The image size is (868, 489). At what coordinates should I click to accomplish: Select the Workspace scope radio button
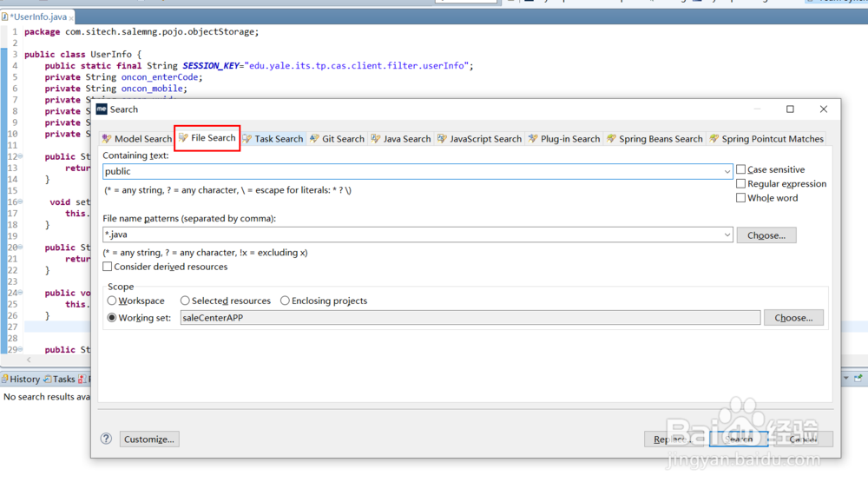112,301
